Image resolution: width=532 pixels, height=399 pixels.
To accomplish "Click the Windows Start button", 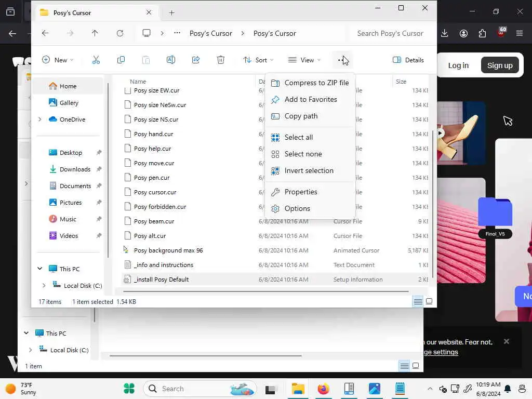I will click(129, 389).
